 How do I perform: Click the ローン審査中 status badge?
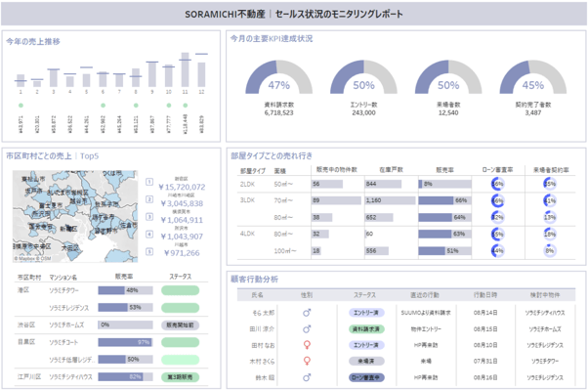[x=366, y=377]
